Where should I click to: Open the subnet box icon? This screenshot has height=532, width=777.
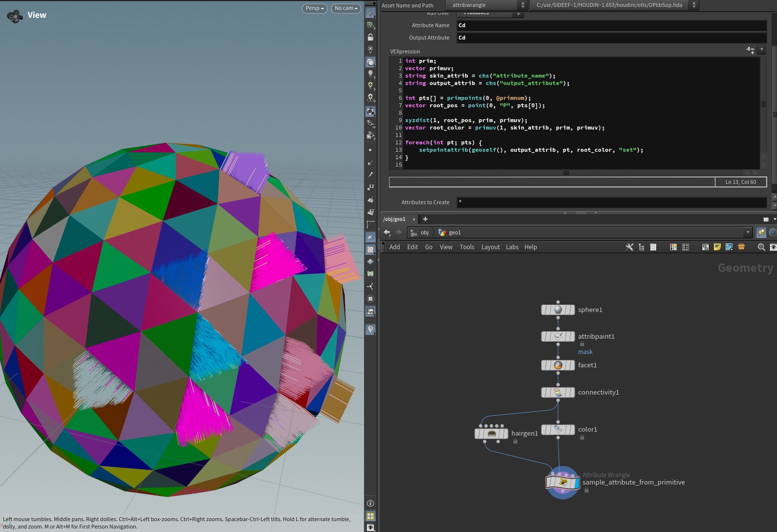[741, 247]
